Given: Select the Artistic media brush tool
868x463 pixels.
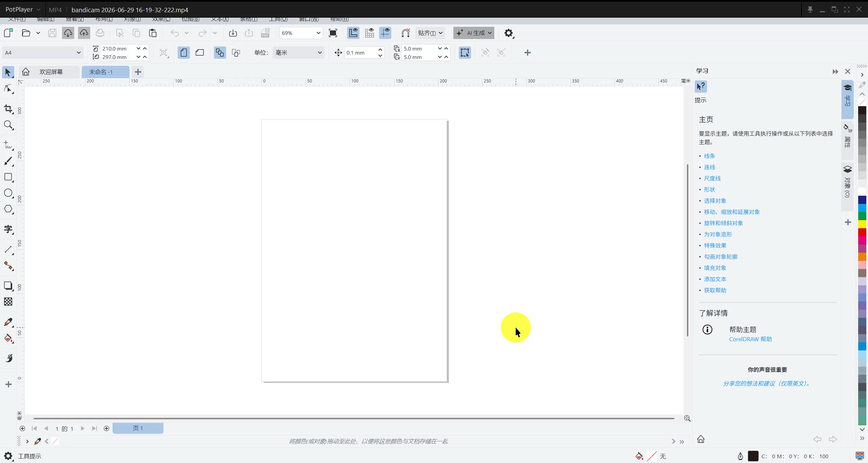Looking at the screenshot, I should [x=8, y=161].
